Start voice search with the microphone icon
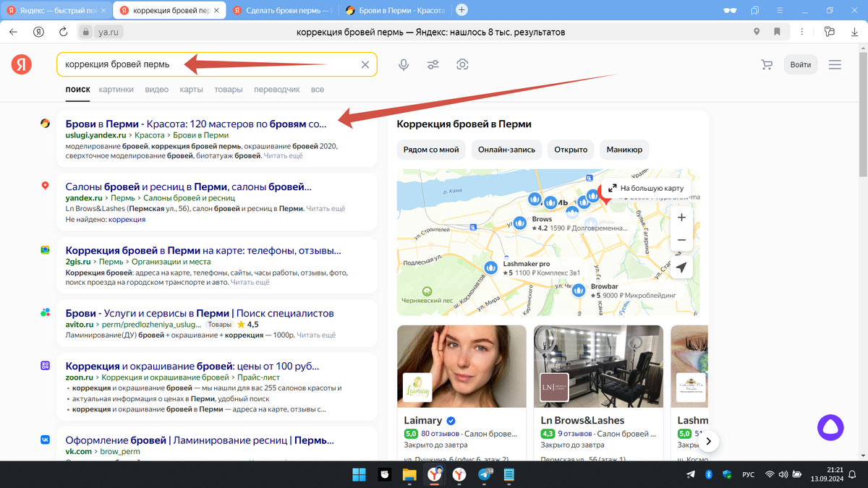This screenshot has height=488, width=868. click(404, 64)
